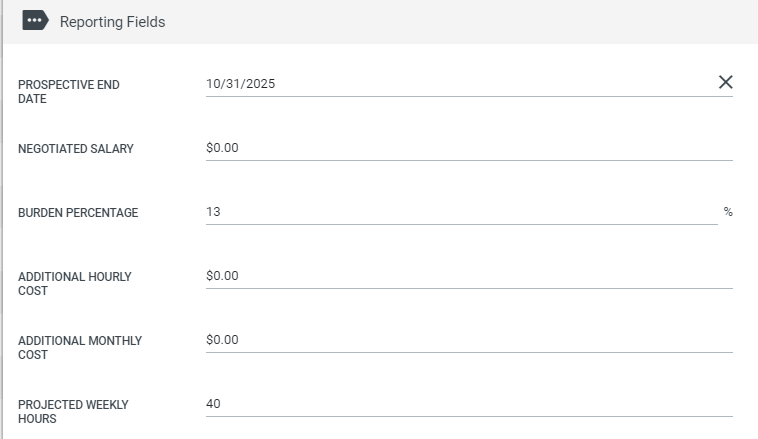This screenshot has width=758, height=439.
Task: Click the value 40 in weekly hours
Action: (213, 404)
